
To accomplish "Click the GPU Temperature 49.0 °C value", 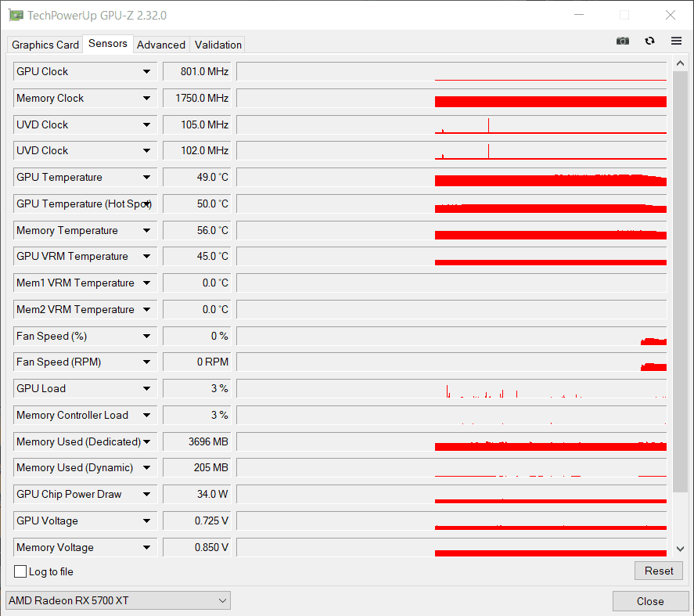I will pyautogui.click(x=197, y=177).
